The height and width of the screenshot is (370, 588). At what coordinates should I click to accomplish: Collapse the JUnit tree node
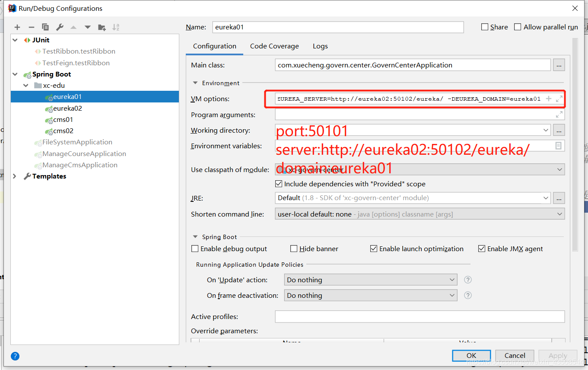point(15,40)
